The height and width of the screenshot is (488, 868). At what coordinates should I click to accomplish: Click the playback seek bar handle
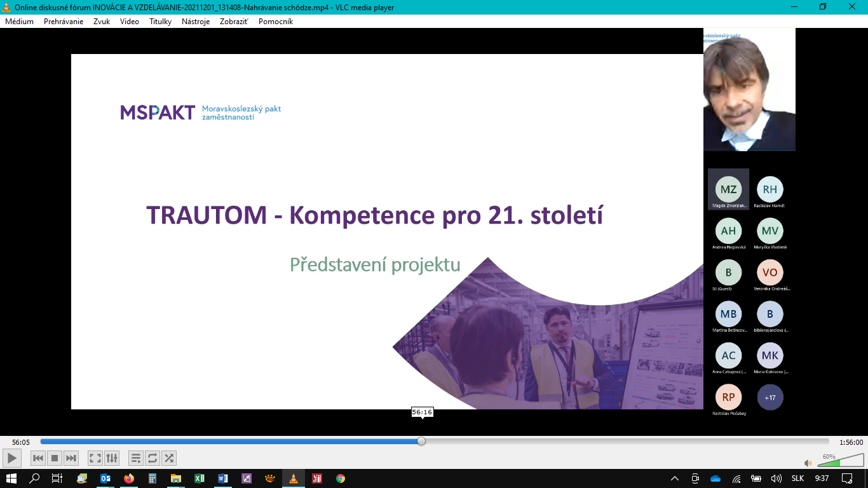421,441
